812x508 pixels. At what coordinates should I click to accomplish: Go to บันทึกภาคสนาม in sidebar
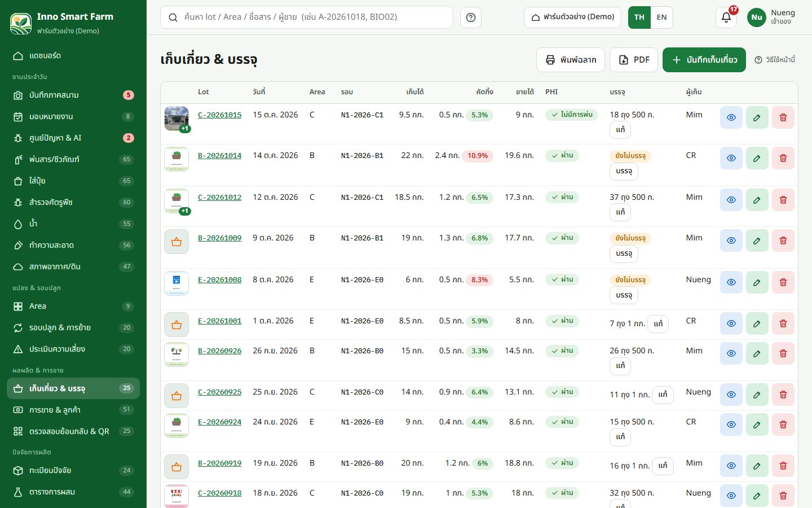(73, 95)
